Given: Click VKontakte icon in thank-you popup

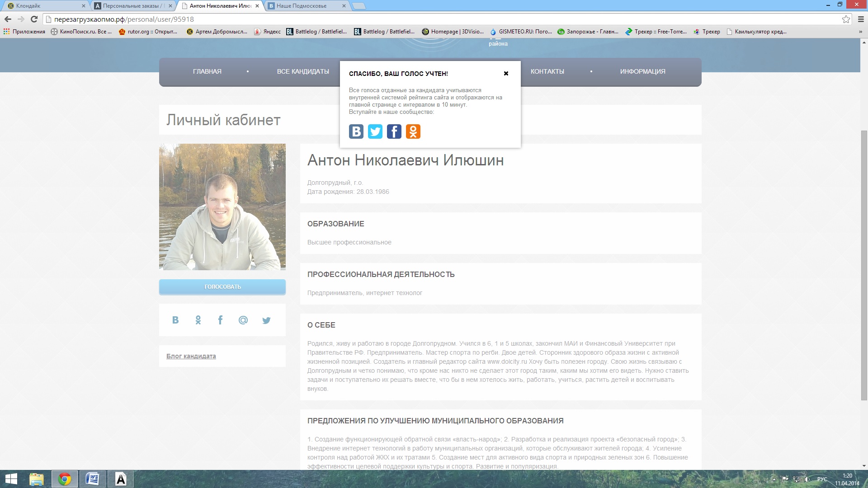Looking at the screenshot, I should [356, 131].
